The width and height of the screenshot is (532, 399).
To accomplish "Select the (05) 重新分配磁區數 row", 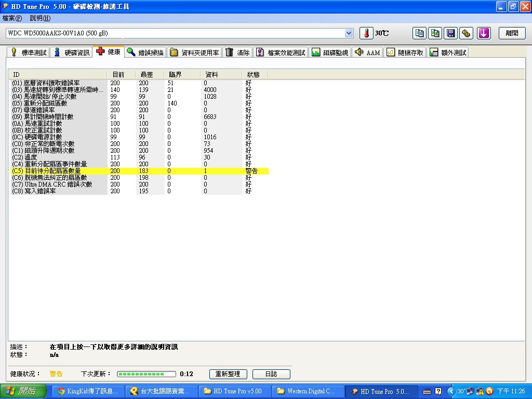I will 139,103.
